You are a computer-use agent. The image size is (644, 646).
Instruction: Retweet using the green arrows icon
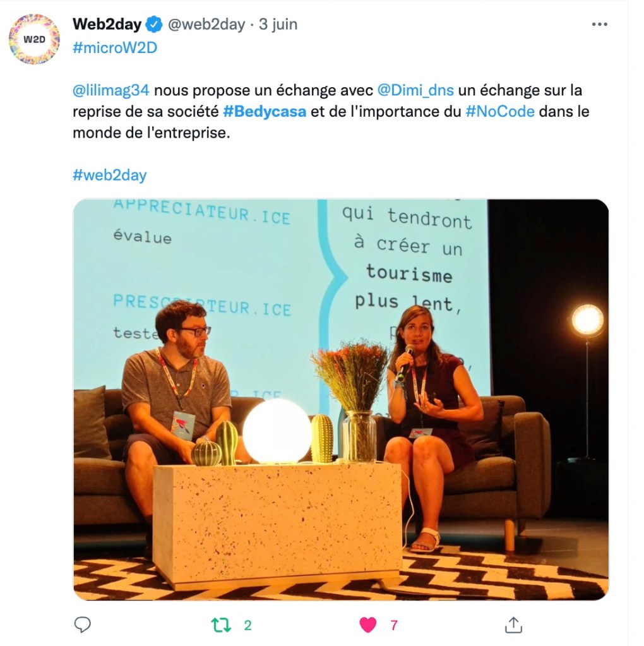221,625
